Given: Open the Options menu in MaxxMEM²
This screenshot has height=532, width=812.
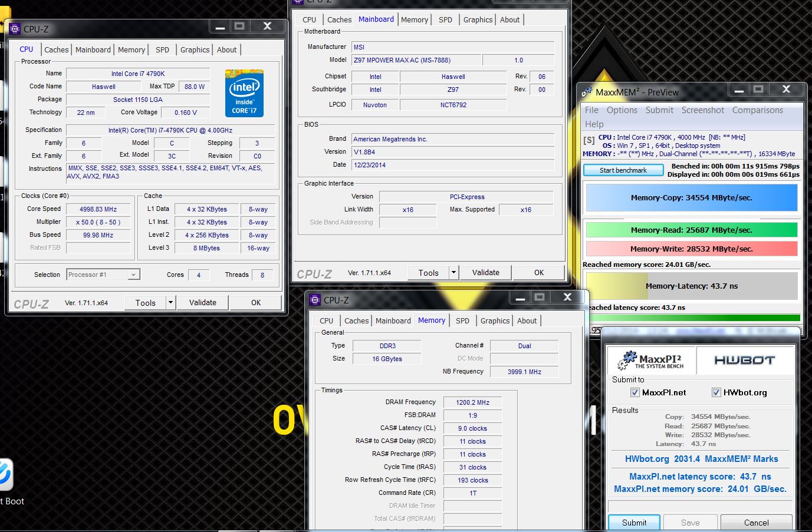Looking at the screenshot, I should (622, 110).
